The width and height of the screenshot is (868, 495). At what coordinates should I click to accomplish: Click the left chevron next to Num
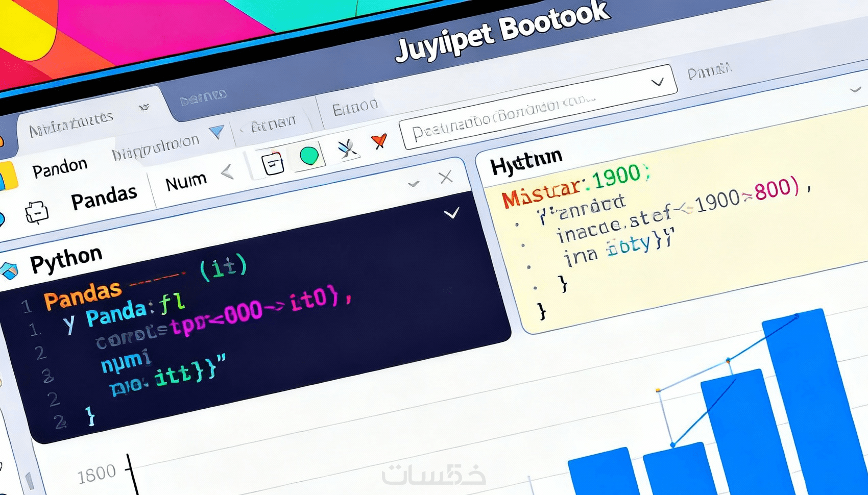click(228, 172)
